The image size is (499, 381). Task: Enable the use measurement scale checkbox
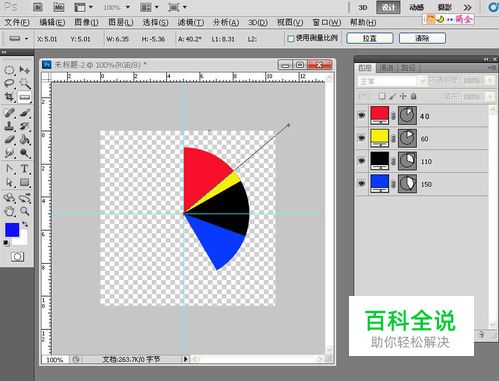pyautogui.click(x=291, y=39)
